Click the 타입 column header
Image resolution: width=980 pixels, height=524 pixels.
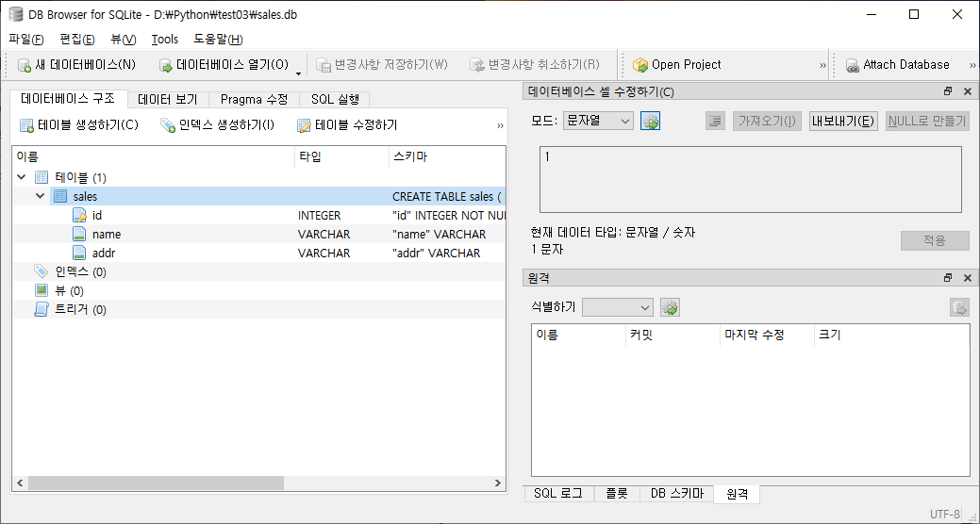click(x=341, y=157)
